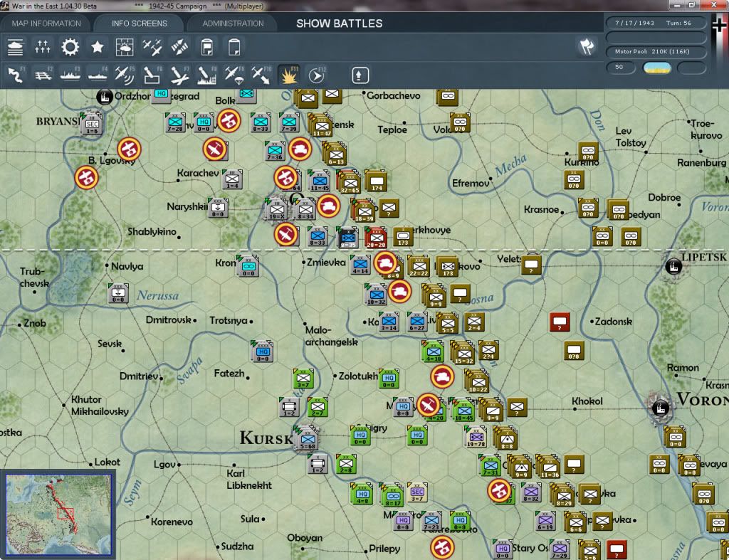This screenshot has width=729, height=560.
Task: Select F1 move mode icon
Action: [x=16, y=75]
